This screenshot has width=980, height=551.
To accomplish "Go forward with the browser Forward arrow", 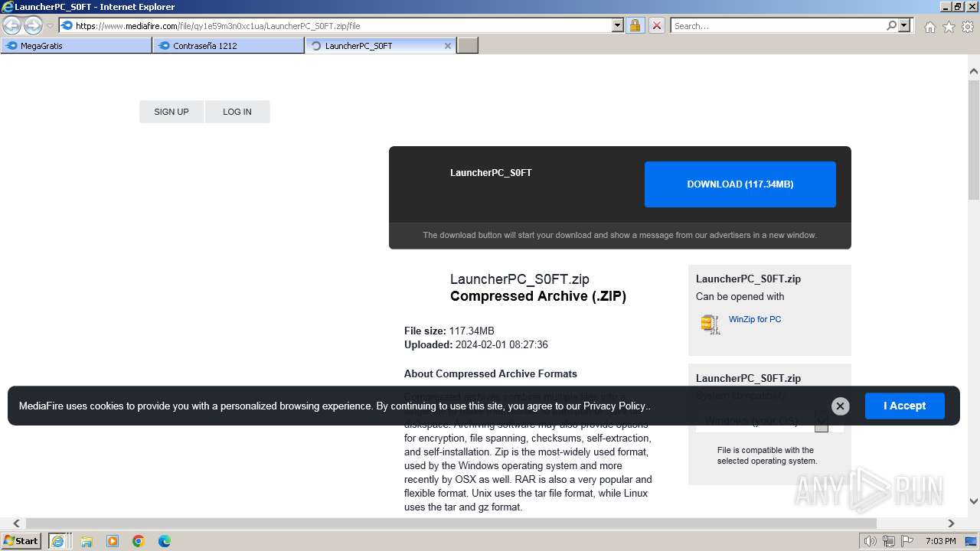I will pos(33,25).
